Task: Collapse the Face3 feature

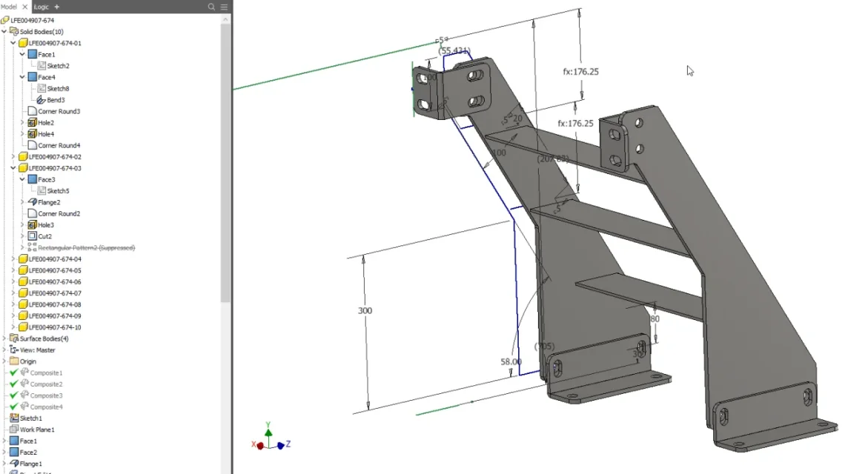Action: [22, 179]
